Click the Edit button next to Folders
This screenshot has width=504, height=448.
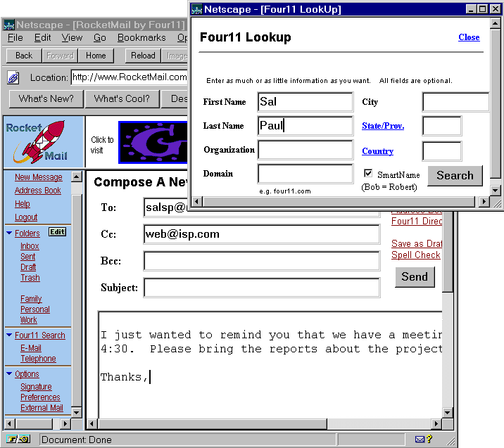tap(57, 232)
